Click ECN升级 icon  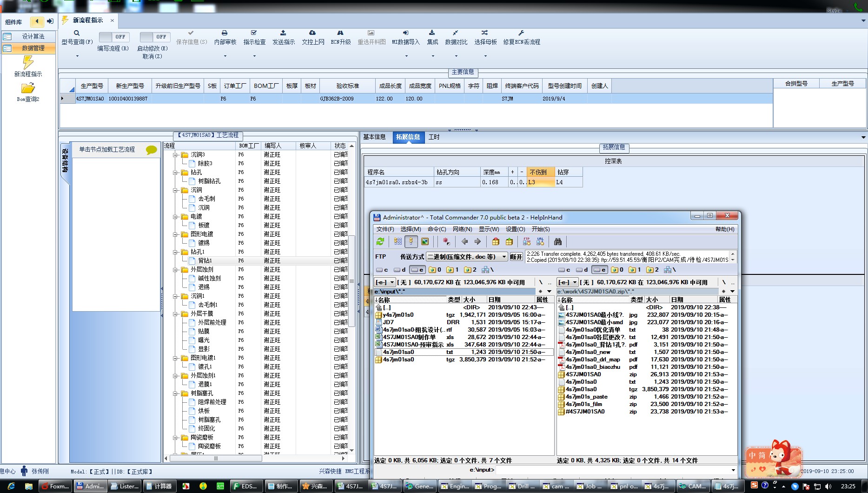click(x=340, y=33)
